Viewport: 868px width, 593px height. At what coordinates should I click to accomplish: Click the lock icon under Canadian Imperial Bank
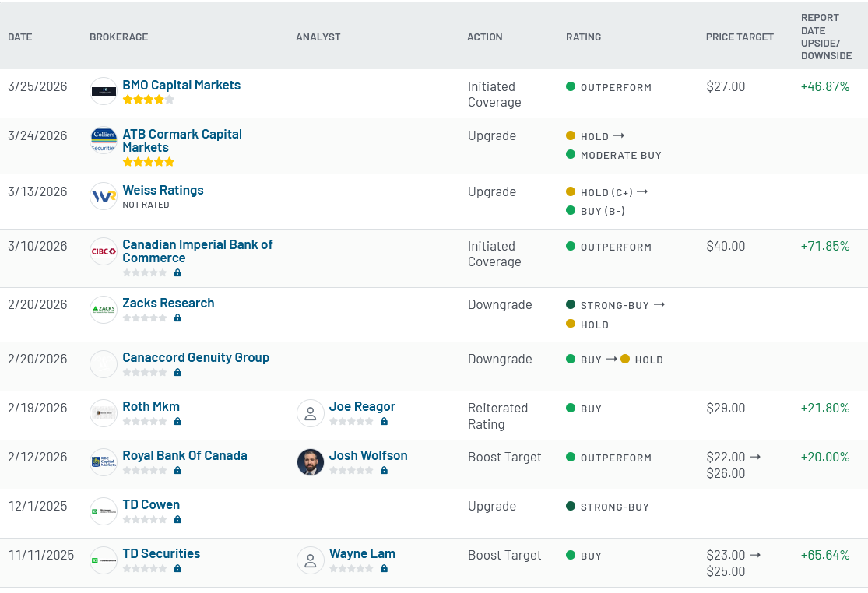[x=177, y=272]
